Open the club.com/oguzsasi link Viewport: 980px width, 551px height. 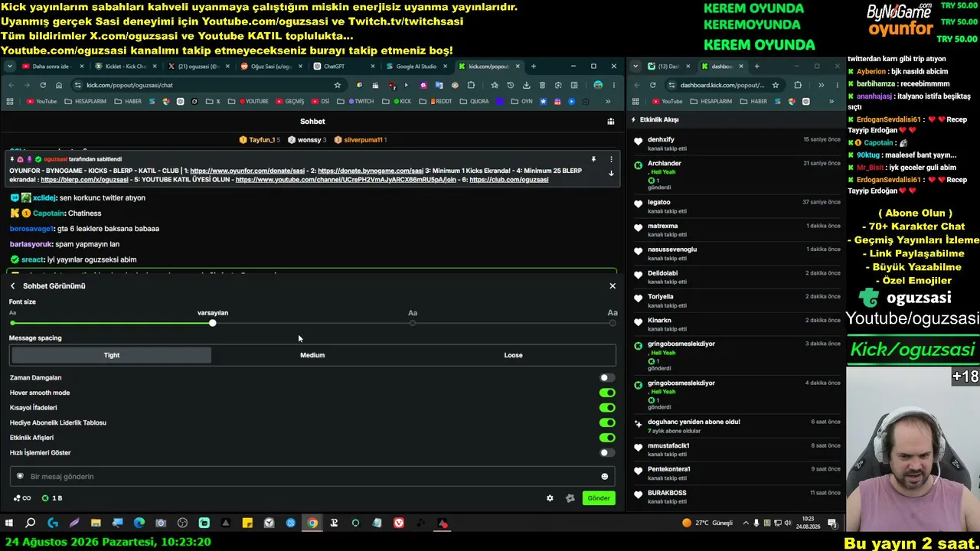coord(508,180)
